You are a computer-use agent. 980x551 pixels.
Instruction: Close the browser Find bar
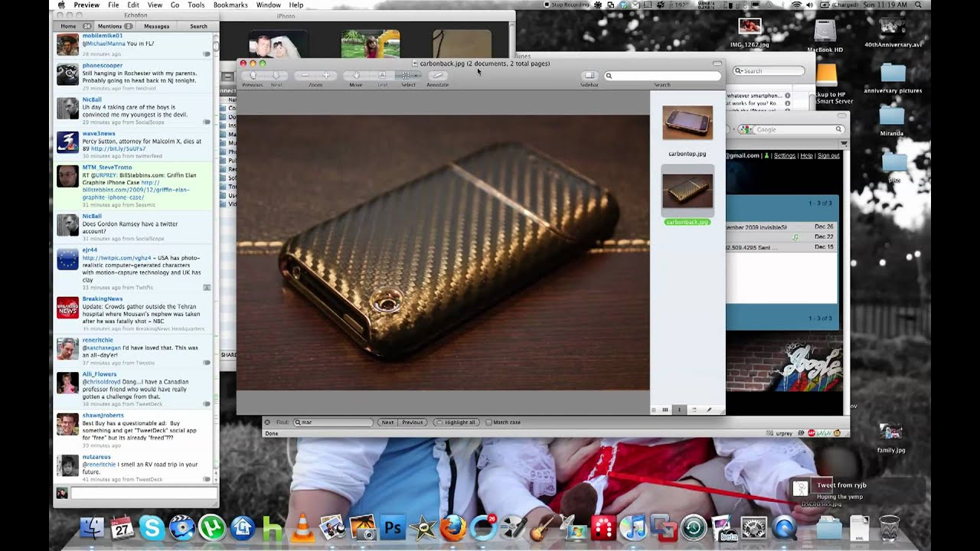[267, 422]
